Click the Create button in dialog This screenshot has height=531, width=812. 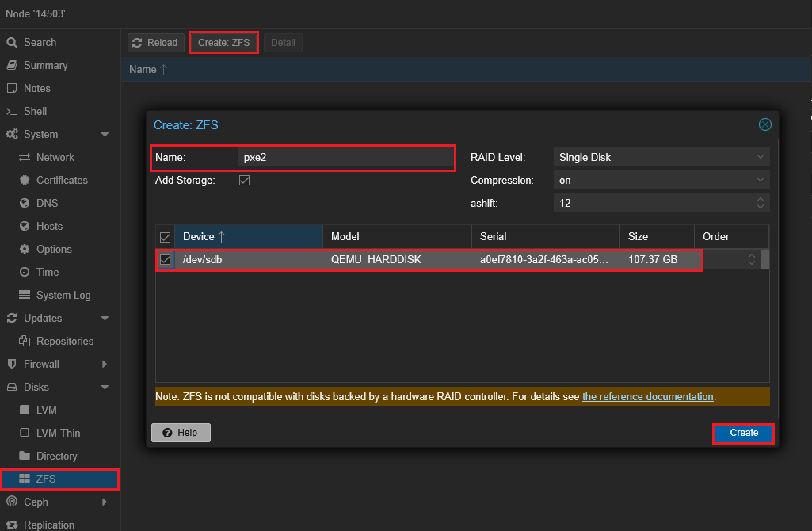pos(743,434)
